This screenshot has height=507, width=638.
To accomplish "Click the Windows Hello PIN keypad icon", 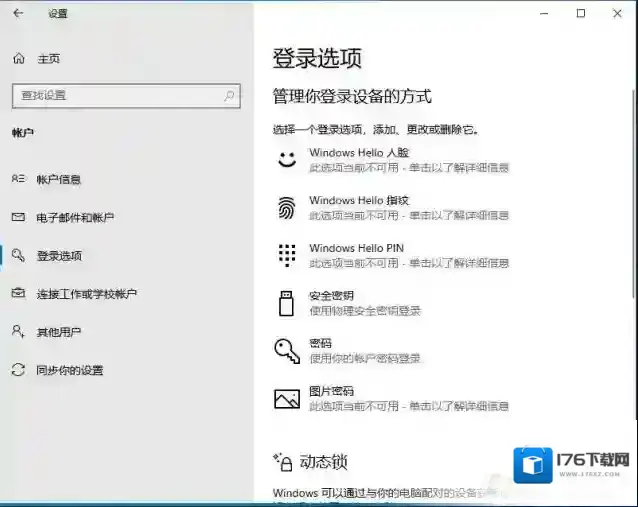I will click(287, 255).
